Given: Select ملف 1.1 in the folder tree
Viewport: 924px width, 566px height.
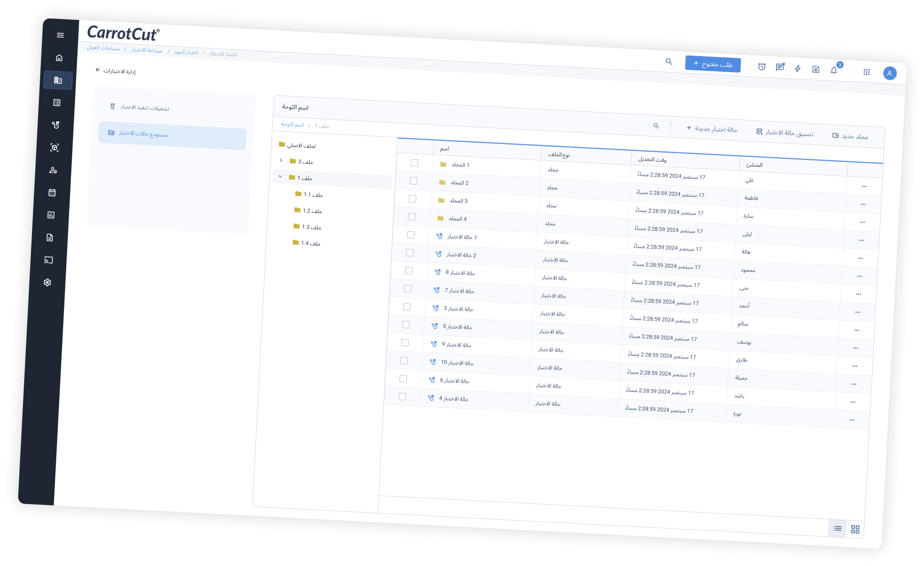Looking at the screenshot, I should [309, 194].
